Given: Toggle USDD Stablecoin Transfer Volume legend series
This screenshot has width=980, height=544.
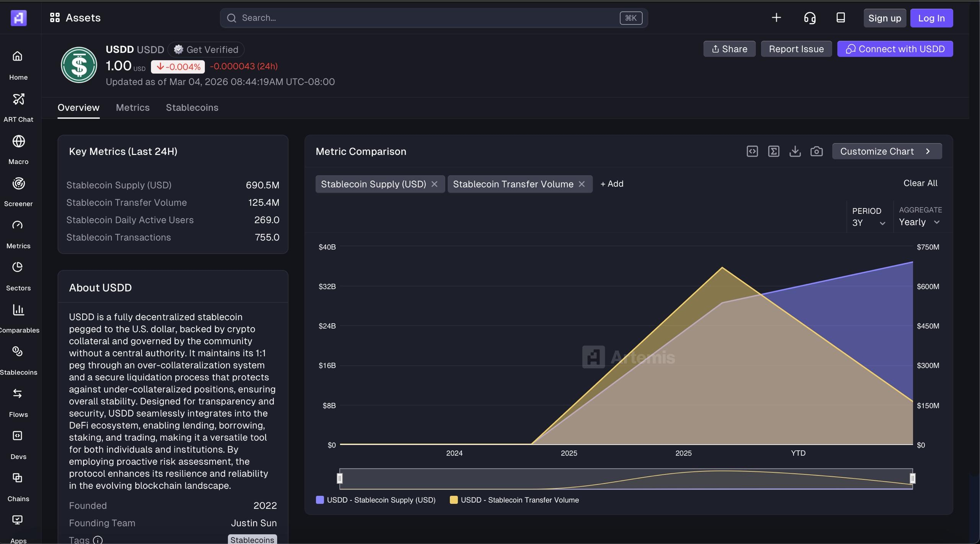Looking at the screenshot, I should pos(514,500).
